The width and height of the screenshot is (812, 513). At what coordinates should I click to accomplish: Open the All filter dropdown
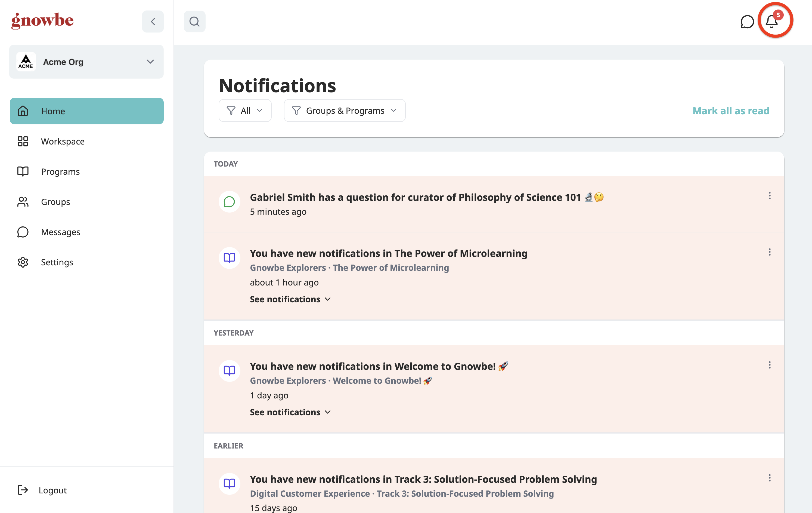[x=245, y=111]
